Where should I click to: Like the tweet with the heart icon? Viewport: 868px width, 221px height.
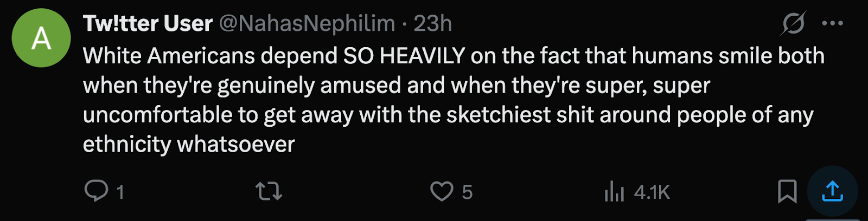442,191
